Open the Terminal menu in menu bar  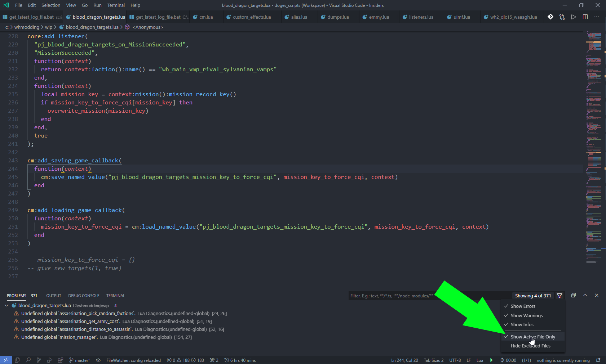click(116, 5)
